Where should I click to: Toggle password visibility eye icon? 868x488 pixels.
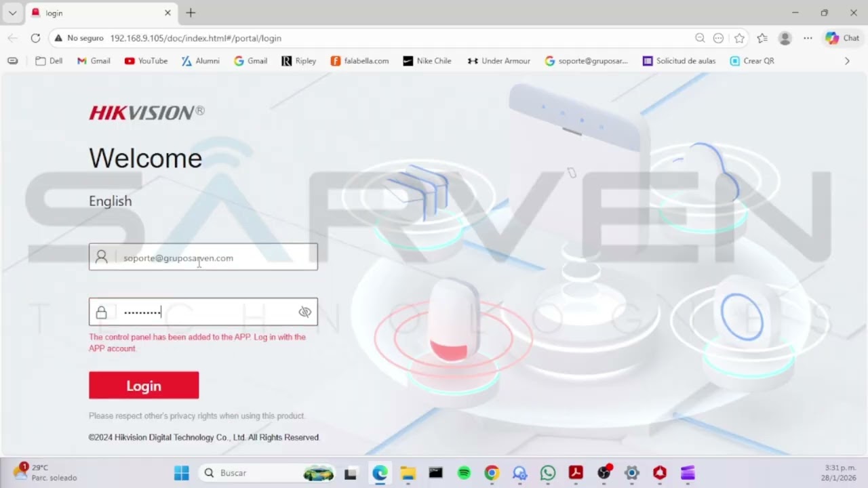(304, 312)
